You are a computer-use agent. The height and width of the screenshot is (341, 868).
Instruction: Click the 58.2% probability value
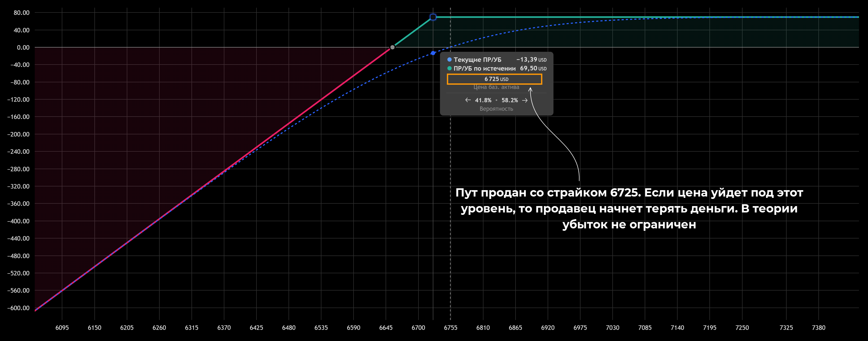(x=509, y=100)
